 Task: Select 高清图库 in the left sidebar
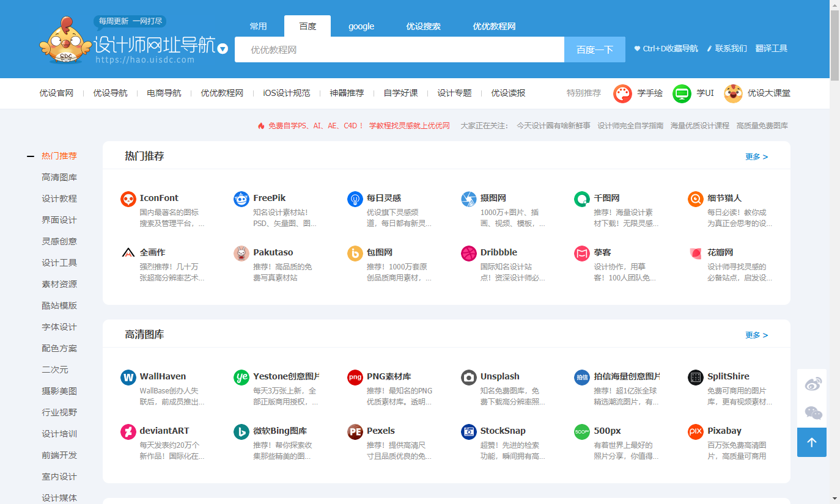click(x=59, y=177)
